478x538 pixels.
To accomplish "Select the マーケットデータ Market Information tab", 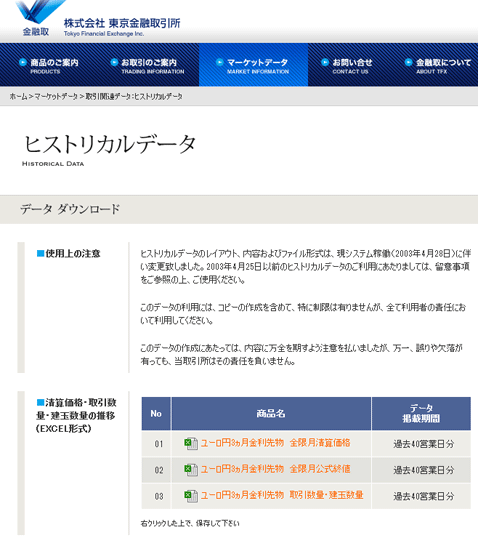I will (x=253, y=66).
